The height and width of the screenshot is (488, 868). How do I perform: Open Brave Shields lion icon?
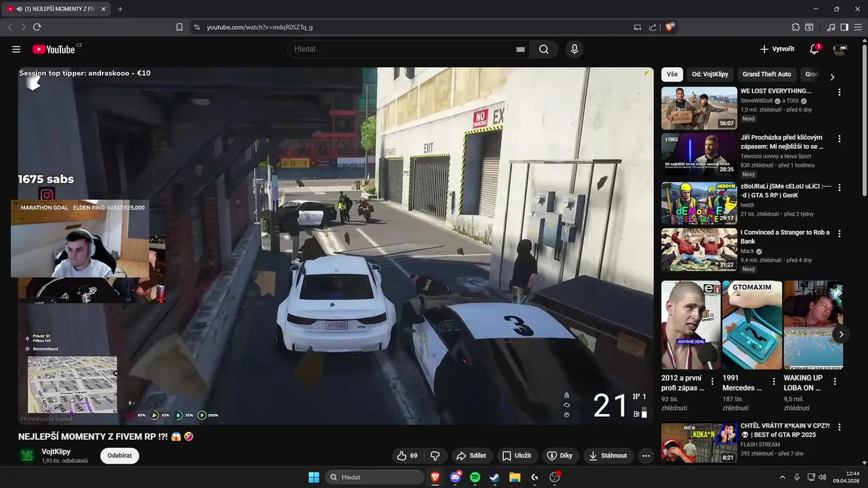pyautogui.click(x=670, y=27)
